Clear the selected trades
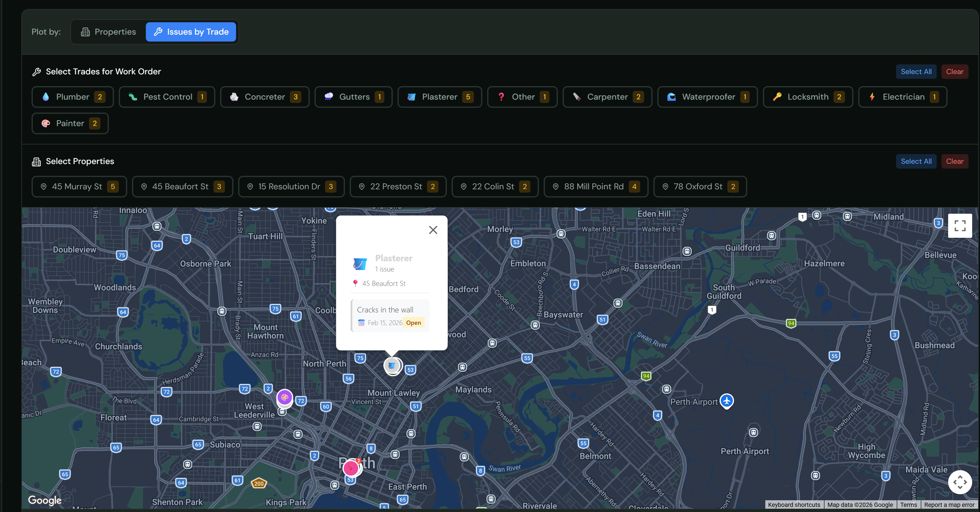 954,72
